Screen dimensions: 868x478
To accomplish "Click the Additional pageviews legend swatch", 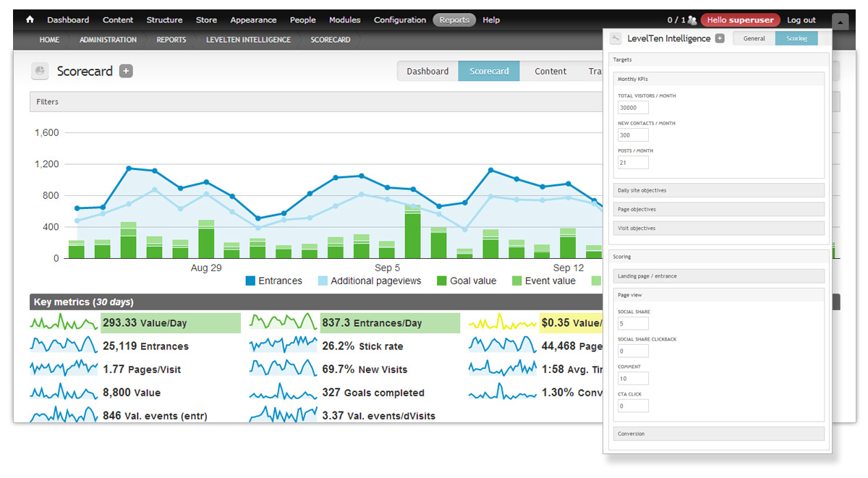I will (x=323, y=281).
